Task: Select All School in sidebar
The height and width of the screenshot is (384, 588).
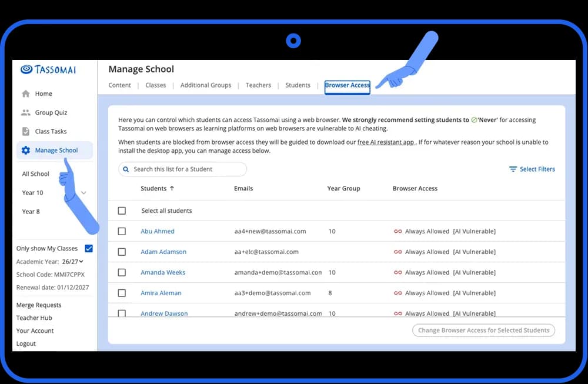Action: (x=36, y=174)
